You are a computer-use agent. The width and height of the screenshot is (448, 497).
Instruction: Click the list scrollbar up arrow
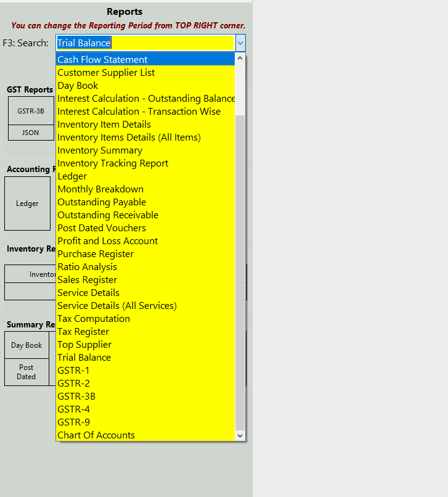(x=240, y=58)
